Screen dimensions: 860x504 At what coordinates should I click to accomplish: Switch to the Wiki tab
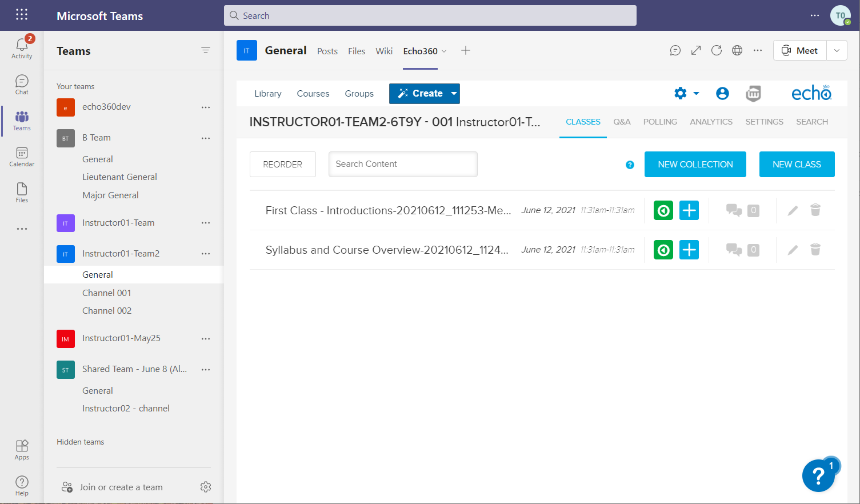point(384,51)
